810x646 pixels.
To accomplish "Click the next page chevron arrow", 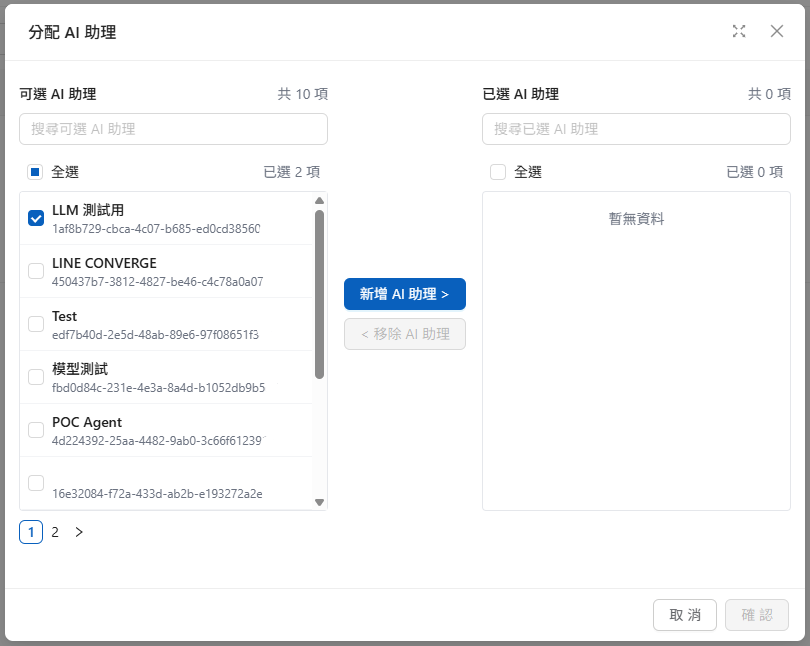I will (x=79, y=532).
